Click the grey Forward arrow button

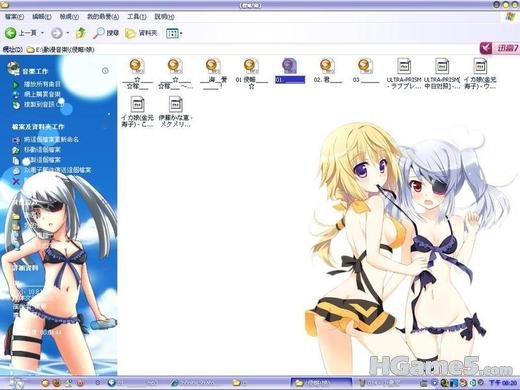pyautogui.click(x=56, y=33)
